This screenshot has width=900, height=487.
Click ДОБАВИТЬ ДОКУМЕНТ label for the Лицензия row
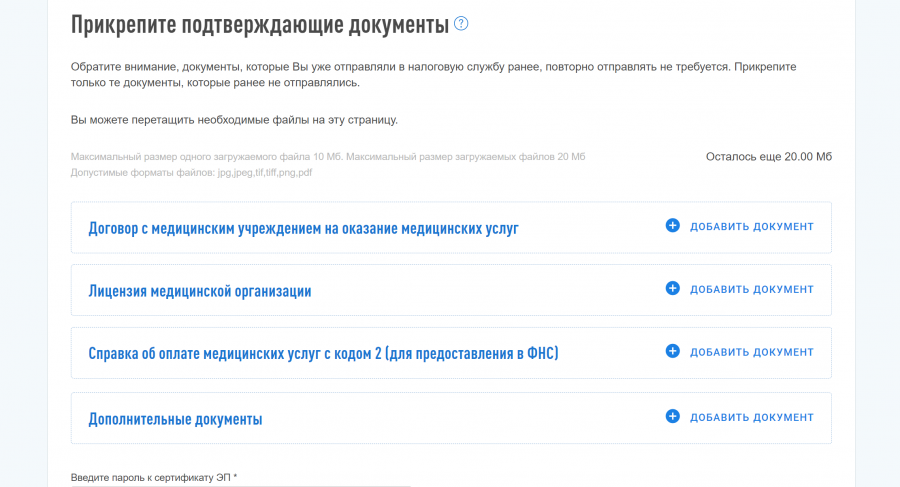point(751,290)
